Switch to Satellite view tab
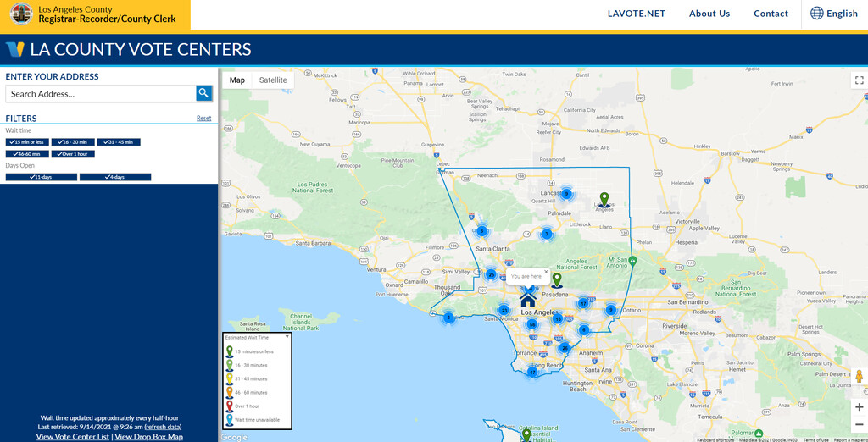 (x=273, y=80)
